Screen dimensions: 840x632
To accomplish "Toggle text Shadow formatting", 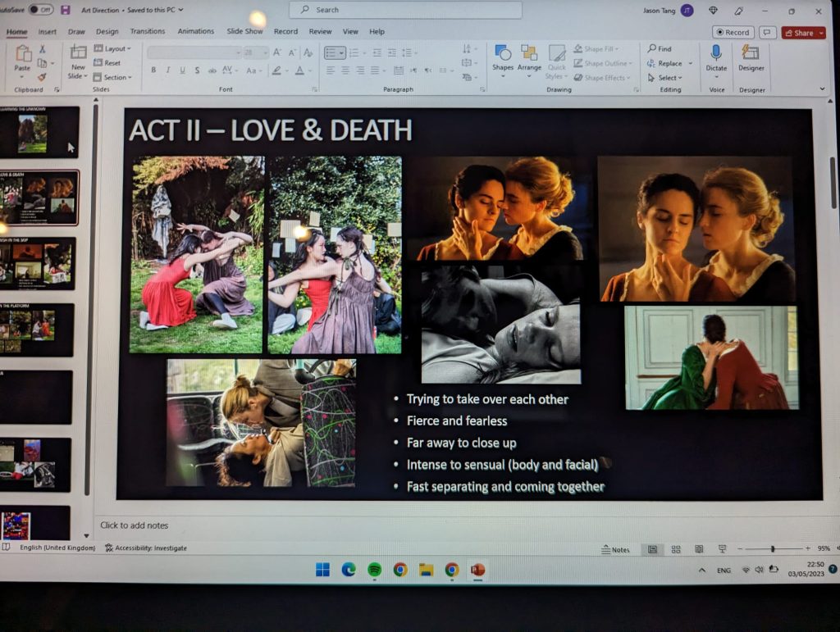I will click(197, 70).
